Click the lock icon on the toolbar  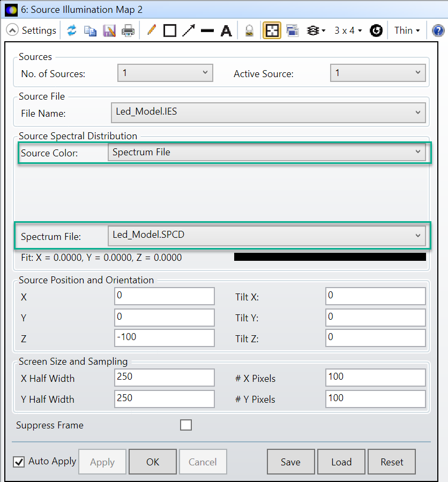point(249,31)
